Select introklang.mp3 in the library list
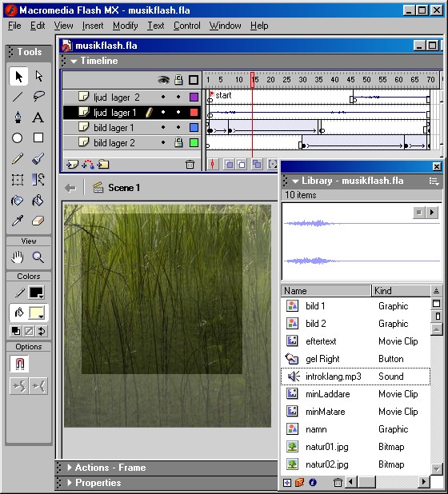This screenshot has height=494, width=448. 355,376
